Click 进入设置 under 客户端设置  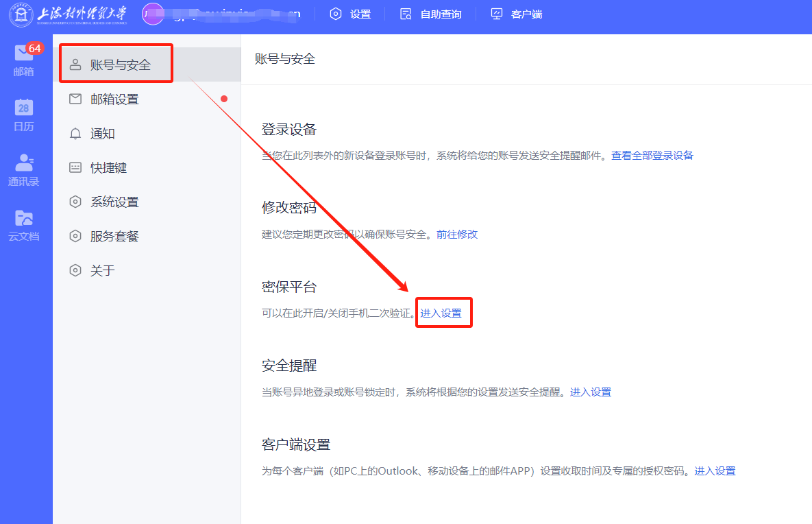[x=715, y=471]
